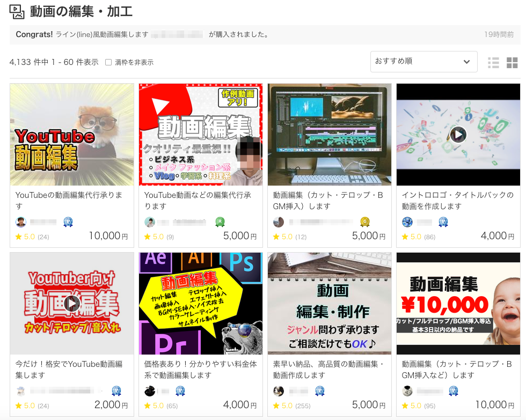Image resolution: width=526 pixels, height=420 pixels.
Task: Click gold G badge on "動画編集（カット・テロップ・BGM挿入）します" listing
Action: point(365,222)
